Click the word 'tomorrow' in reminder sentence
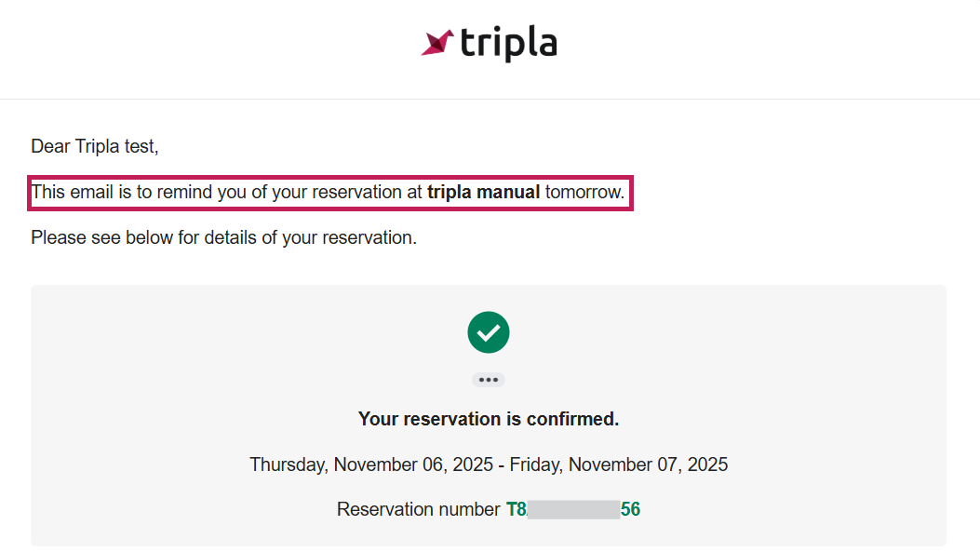Screen dimensions: 980x552 coord(584,193)
